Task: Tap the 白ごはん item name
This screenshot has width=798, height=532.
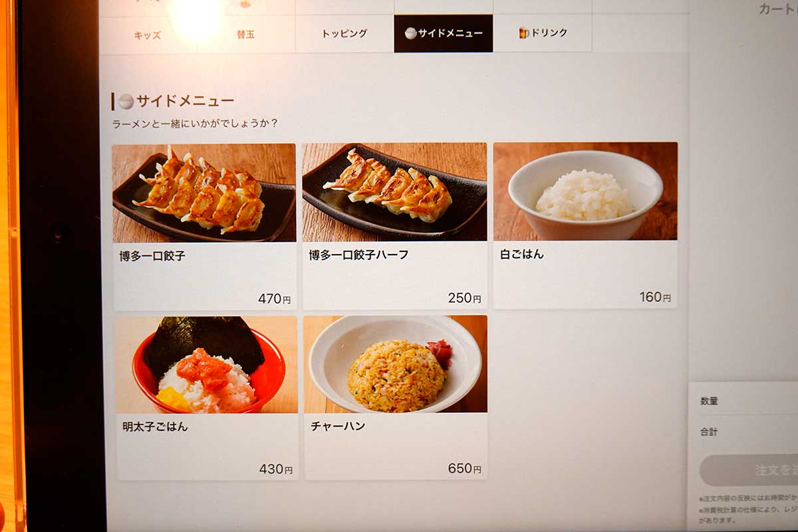Action: coord(522,254)
